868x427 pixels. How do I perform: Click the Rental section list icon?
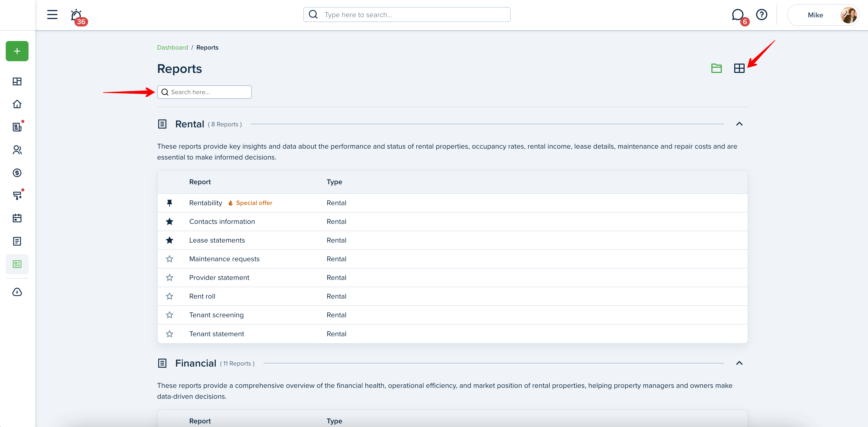(162, 124)
